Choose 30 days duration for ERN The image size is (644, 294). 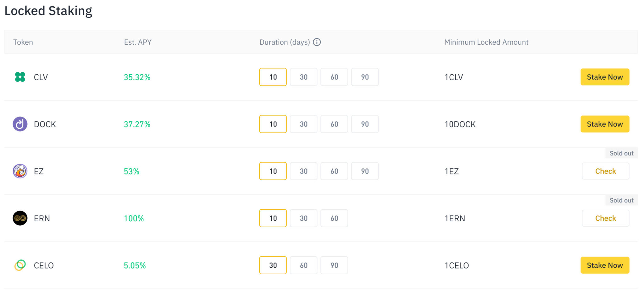(303, 218)
